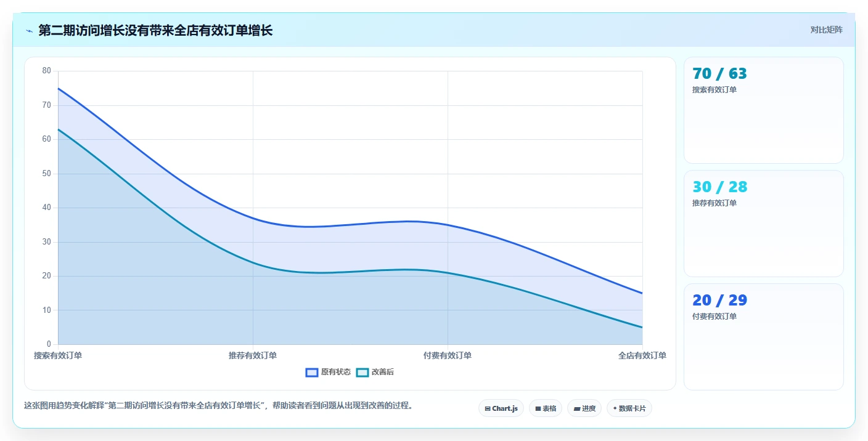Click the 对比矩阵 label in header
Viewport: 868px width, 441px height.
click(x=826, y=30)
